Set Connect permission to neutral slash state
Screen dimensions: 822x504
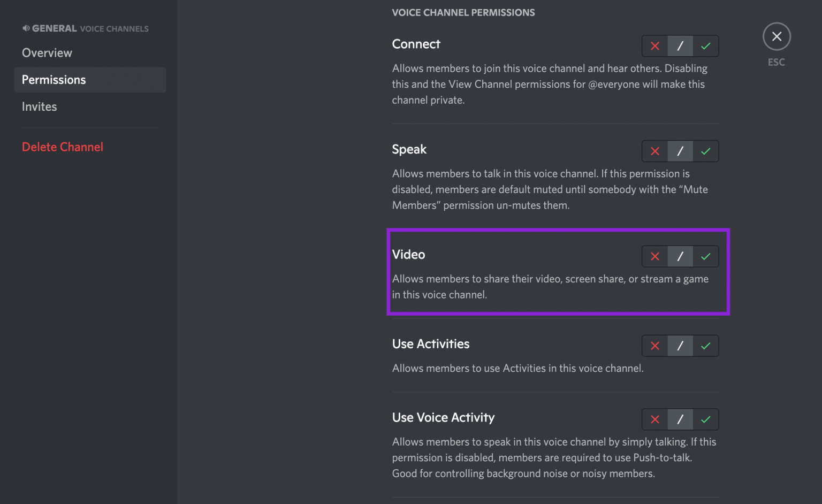coord(680,46)
